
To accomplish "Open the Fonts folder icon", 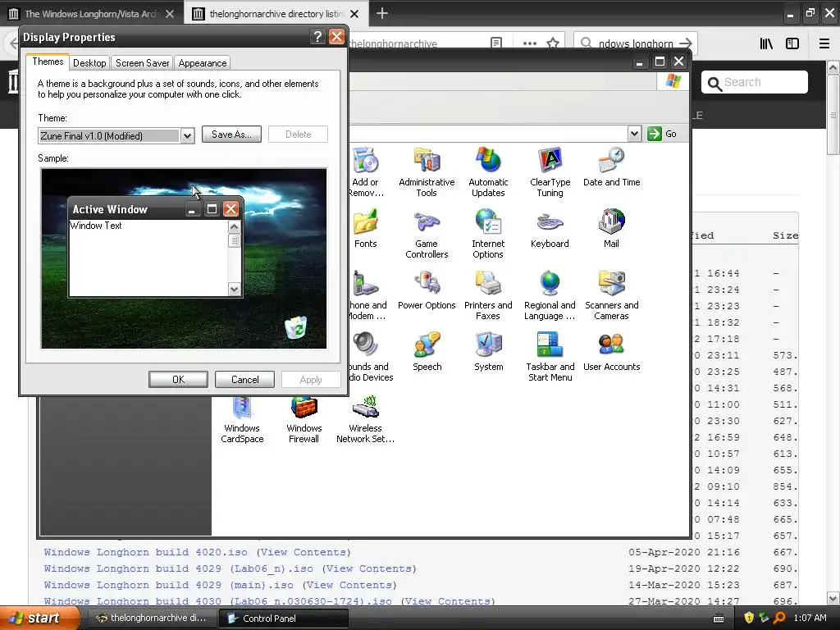I will (365, 229).
